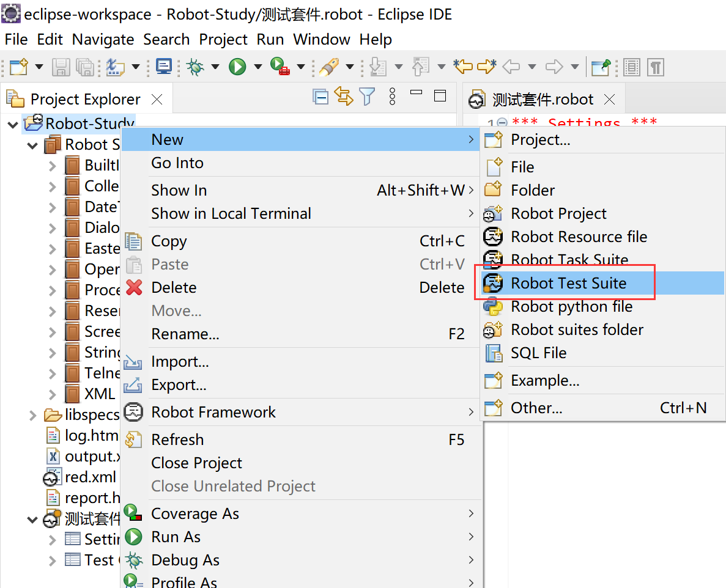Close the 测试套件.robot editor tab

coord(610,99)
